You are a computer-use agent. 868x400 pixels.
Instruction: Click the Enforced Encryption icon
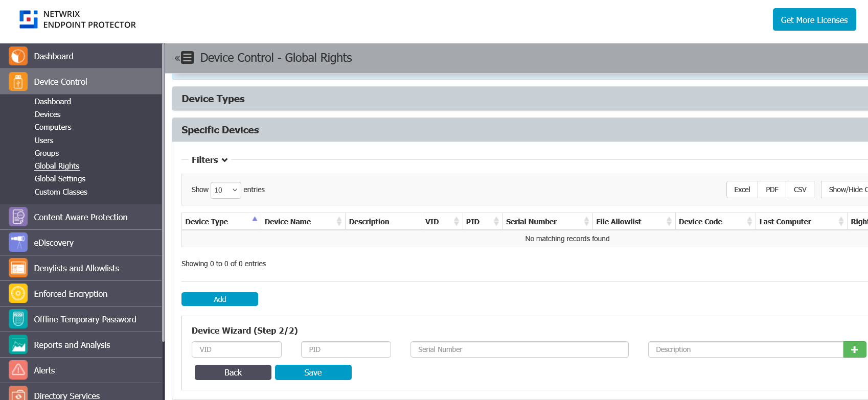pyautogui.click(x=18, y=294)
